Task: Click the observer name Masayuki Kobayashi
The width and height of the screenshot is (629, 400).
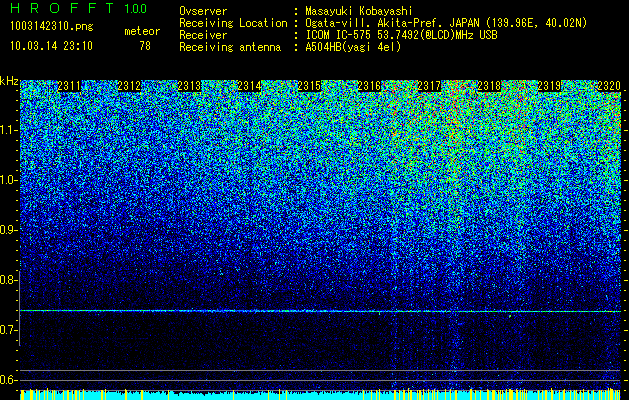Action: click(359, 11)
